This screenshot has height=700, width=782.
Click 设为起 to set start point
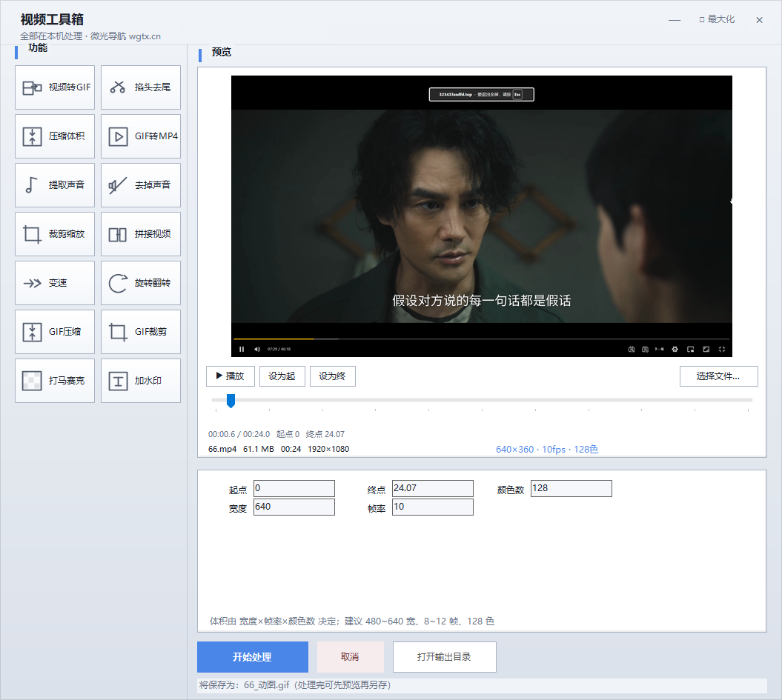(x=282, y=376)
